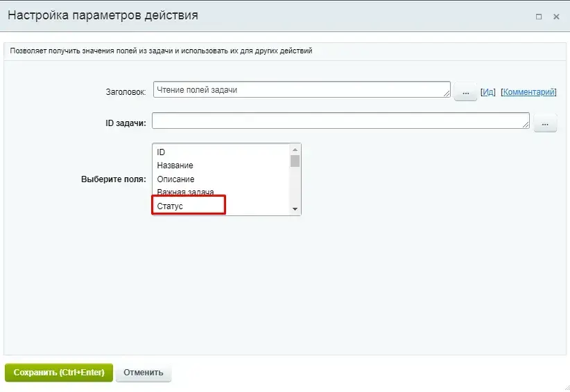The width and height of the screenshot is (570, 392).
Task: Click Сохранить (Ctrl+Enter) button
Action: (x=59, y=373)
